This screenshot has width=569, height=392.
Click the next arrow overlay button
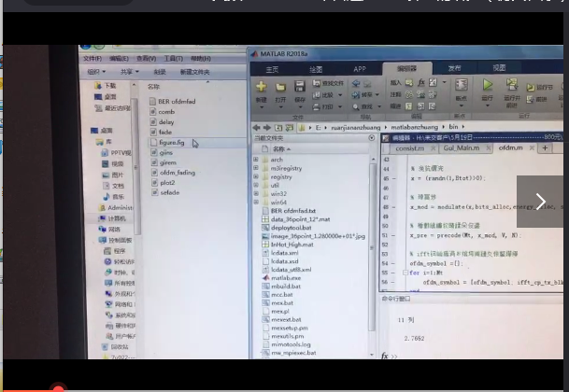point(540,202)
